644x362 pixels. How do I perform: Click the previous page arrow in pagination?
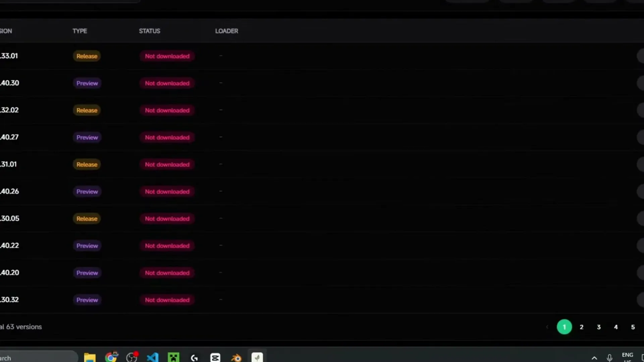pos(547,327)
